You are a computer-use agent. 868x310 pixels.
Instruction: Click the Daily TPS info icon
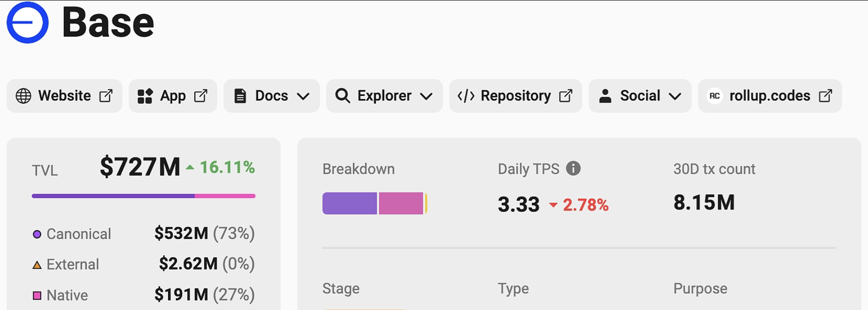click(573, 168)
